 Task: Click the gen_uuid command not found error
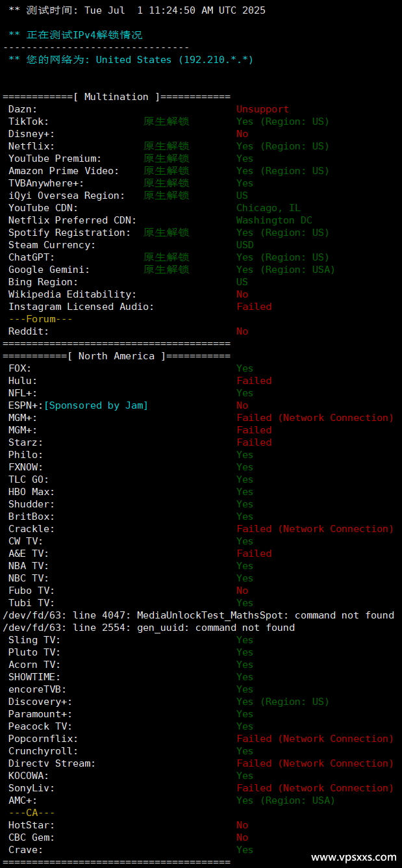[x=149, y=628]
